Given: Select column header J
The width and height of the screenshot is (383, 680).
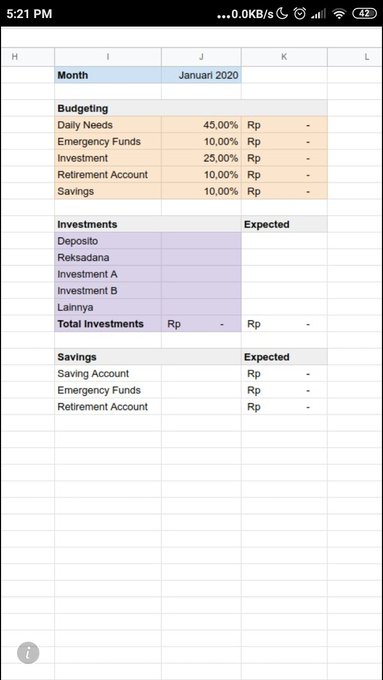Looking at the screenshot, I should (x=201, y=57).
